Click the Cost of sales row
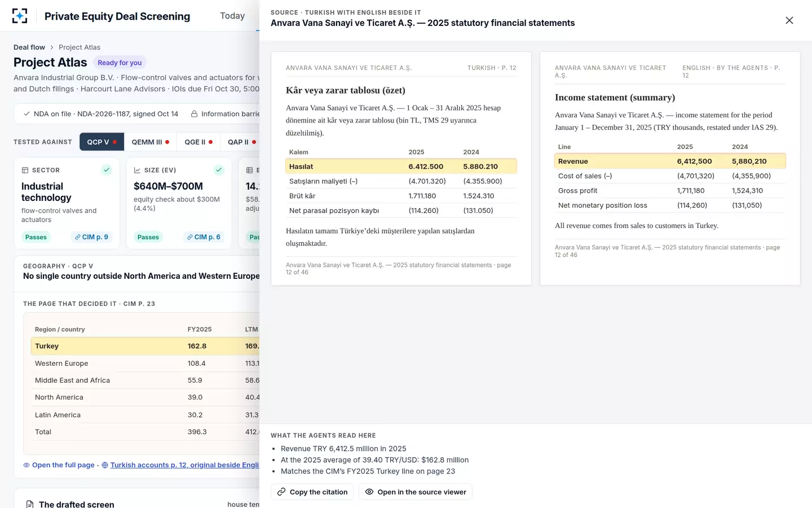The height and width of the screenshot is (508, 812). point(670,176)
